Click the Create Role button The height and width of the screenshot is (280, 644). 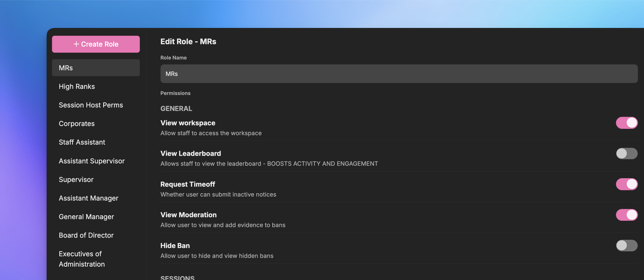[96, 44]
